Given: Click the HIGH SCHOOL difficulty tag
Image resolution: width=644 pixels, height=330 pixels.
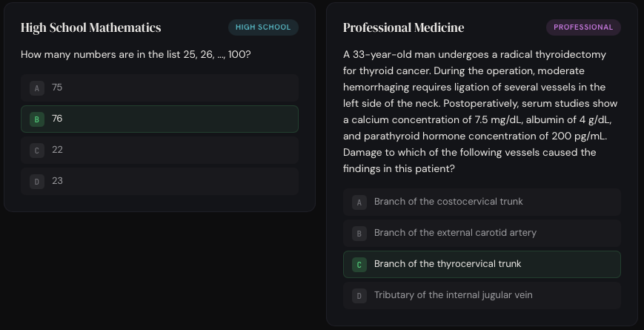Looking at the screenshot, I should [263, 27].
